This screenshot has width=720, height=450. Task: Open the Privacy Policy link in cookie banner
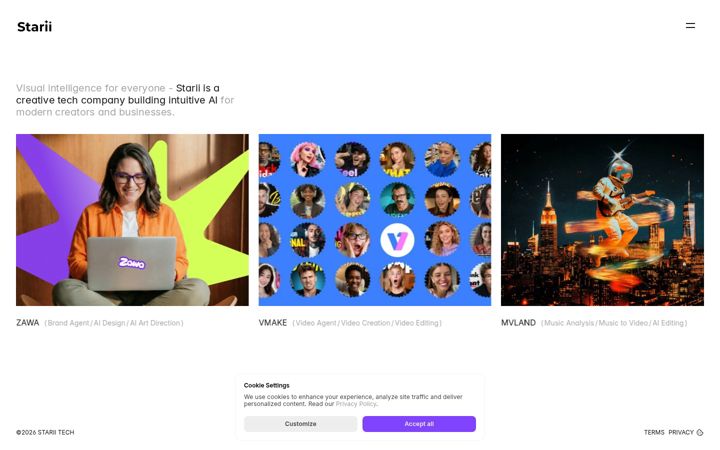tap(356, 404)
